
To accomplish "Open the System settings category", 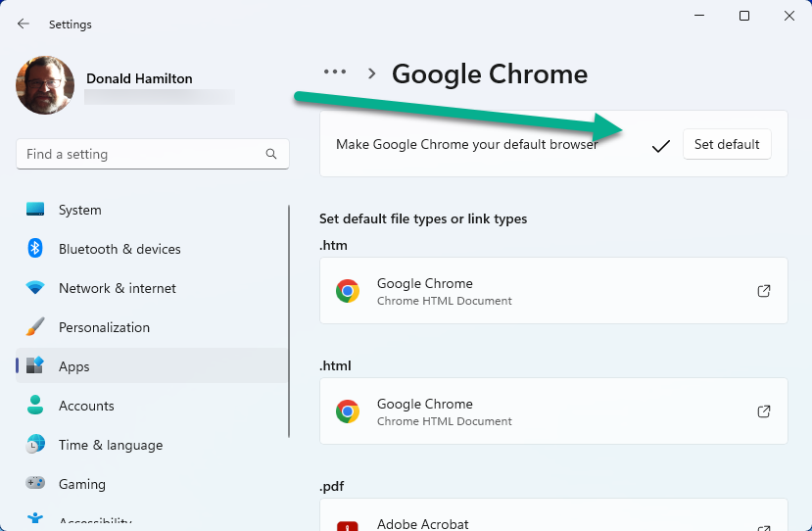I will (152, 210).
